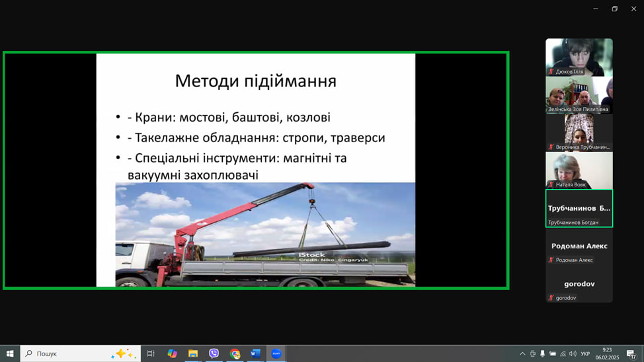Image resolution: width=644 pixels, height=362 pixels.
Task: Switch to Google Chrome in the taskbar
Action: coord(235,353)
